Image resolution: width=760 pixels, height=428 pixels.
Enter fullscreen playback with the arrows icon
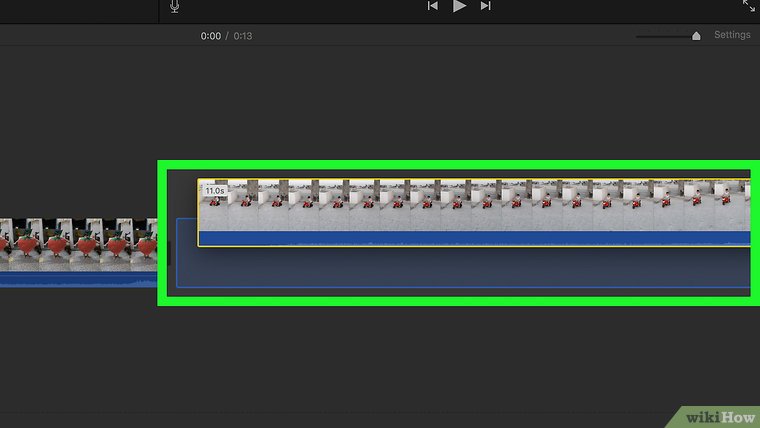coord(749,6)
